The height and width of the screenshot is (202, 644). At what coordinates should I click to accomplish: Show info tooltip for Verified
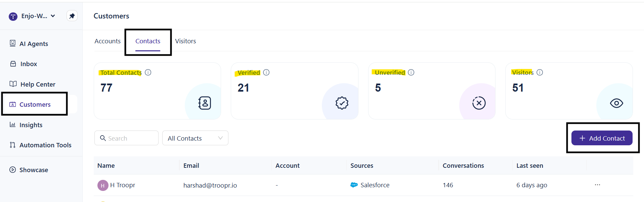pyautogui.click(x=266, y=72)
